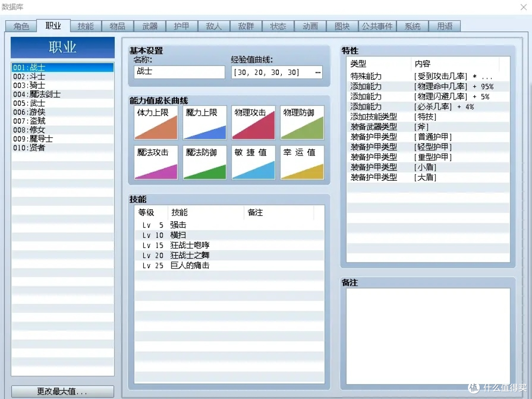Select class 010:贤者 in the list

pos(63,148)
